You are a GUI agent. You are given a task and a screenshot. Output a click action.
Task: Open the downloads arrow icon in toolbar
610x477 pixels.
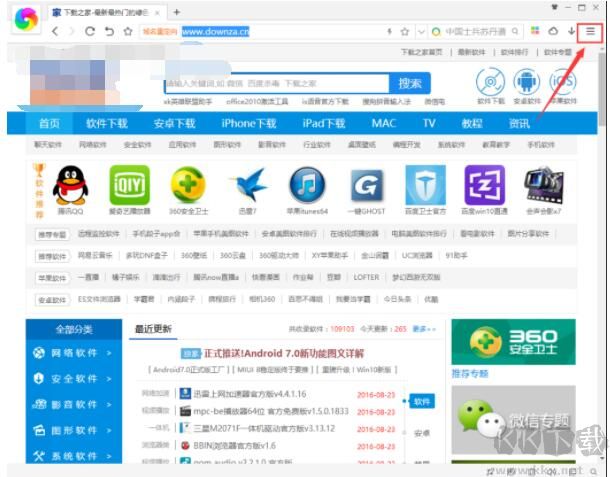[x=571, y=31]
